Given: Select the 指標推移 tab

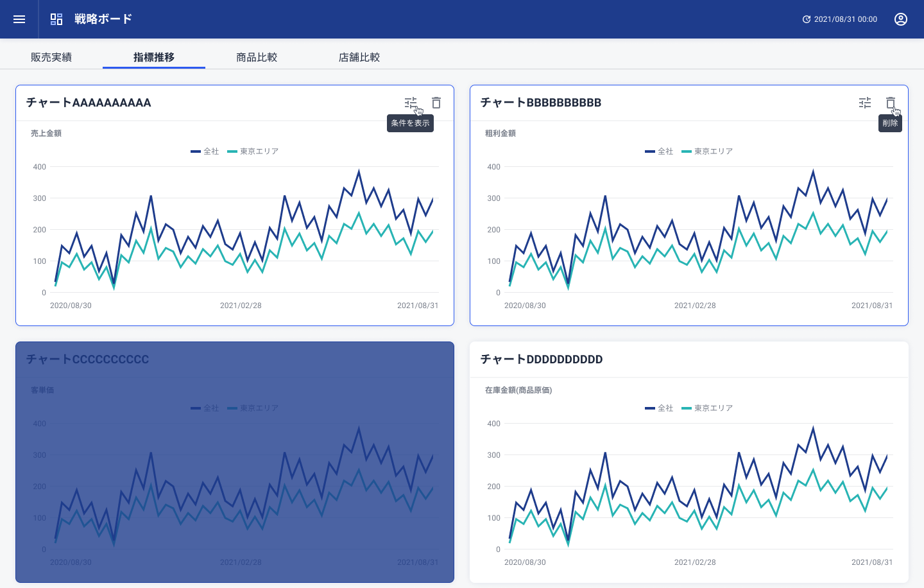Looking at the screenshot, I should click(x=154, y=57).
